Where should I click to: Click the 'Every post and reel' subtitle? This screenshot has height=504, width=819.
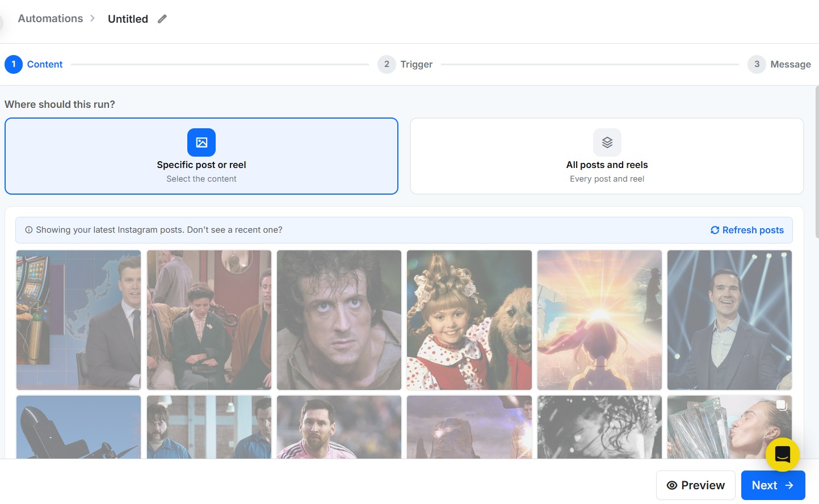point(607,179)
